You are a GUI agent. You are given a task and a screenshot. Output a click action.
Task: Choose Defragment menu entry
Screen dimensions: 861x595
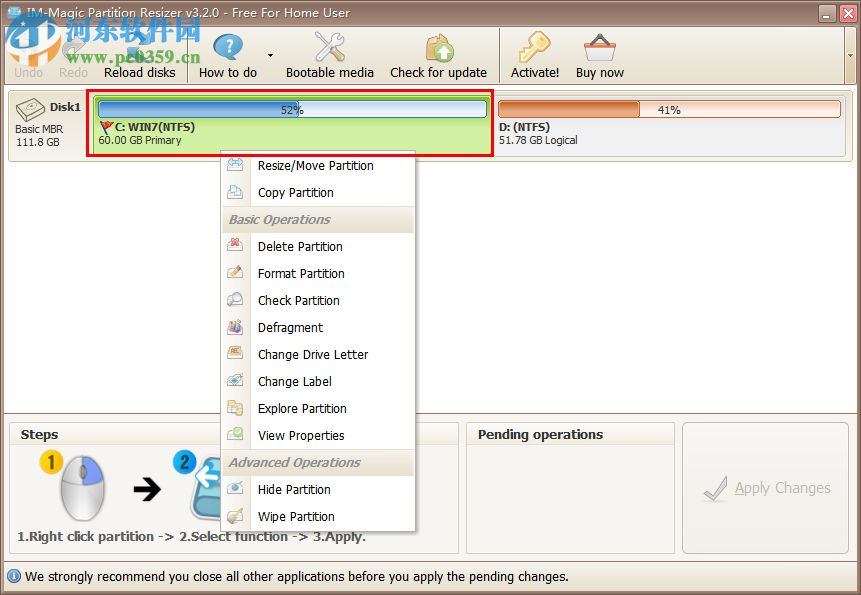click(318, 327)
